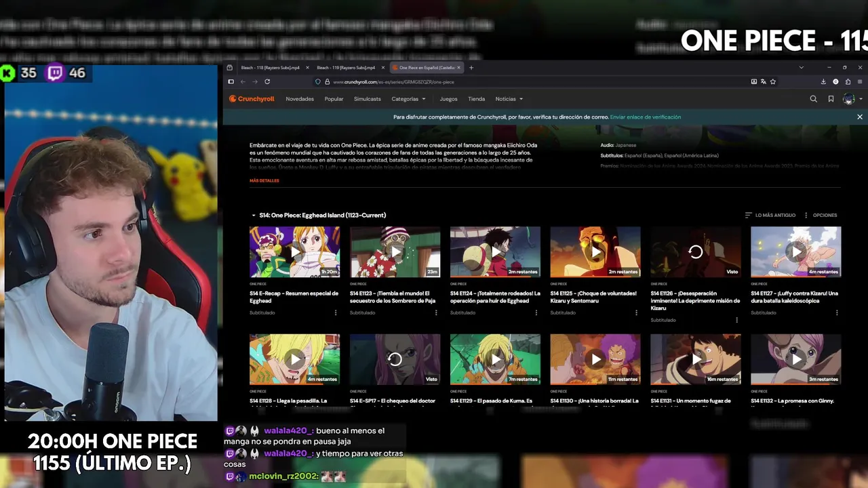Open the tab overview icon left of tabs
Viewport: 868px width, 488px height.
click(229, 68)
